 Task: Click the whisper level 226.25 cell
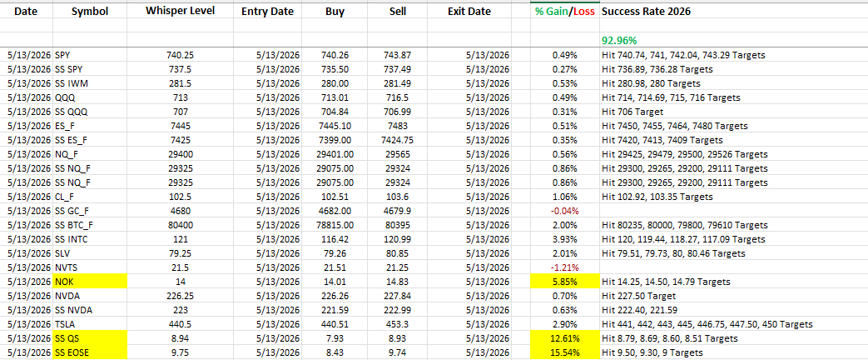coord(180,296)
